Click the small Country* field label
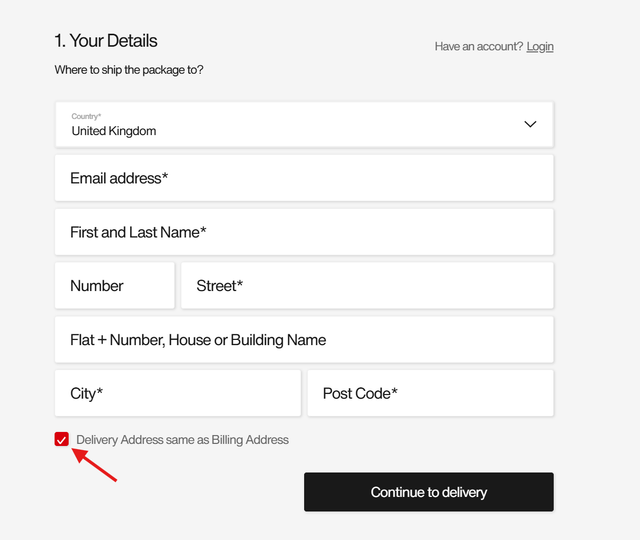Viewport: 640px width, 540px height. coord(86,116)
